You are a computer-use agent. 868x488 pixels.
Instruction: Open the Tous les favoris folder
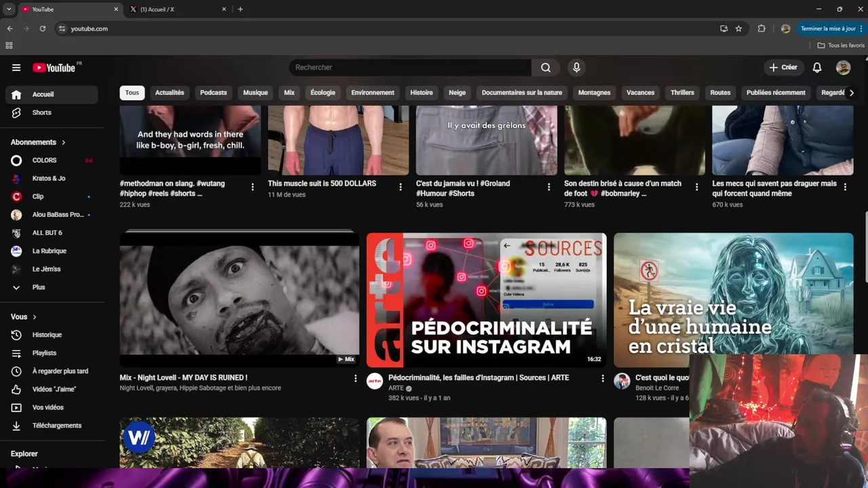(841, 45)
